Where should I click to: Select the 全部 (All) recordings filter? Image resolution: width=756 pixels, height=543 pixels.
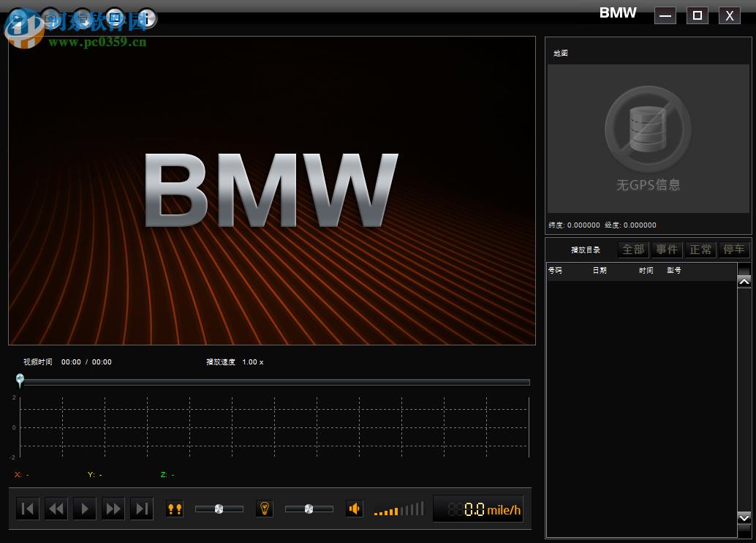tap(632, 250)
